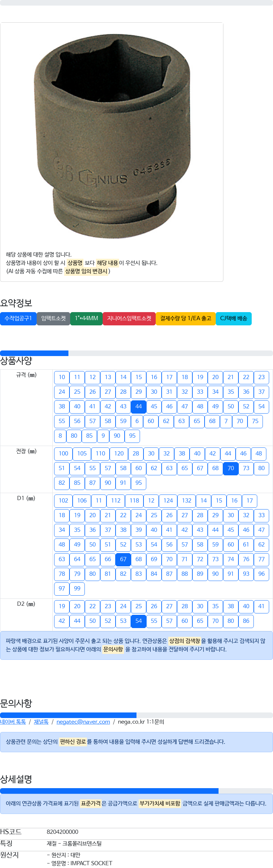Pick D1 value 67
Screen dimensions: 273x868
click(x=123, y=559)
